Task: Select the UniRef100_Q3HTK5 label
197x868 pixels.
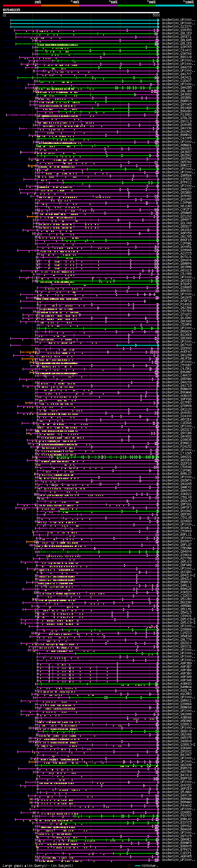Action: point(177,47)
